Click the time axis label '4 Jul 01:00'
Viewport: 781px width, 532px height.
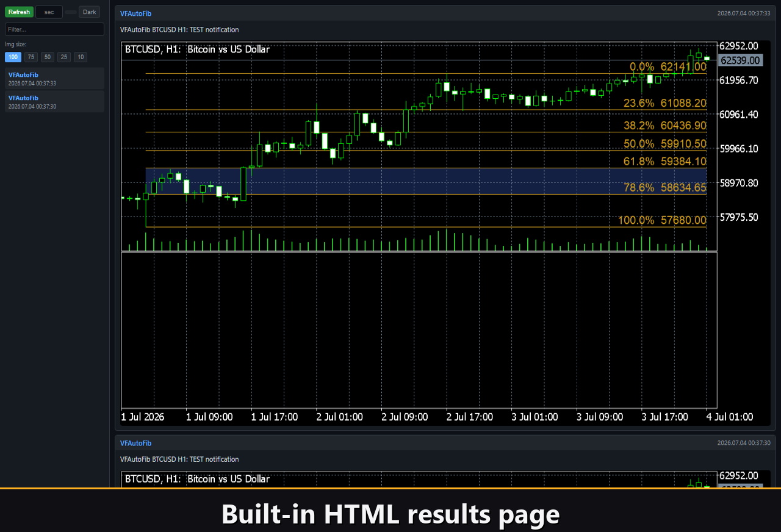(x=730, y=417)
